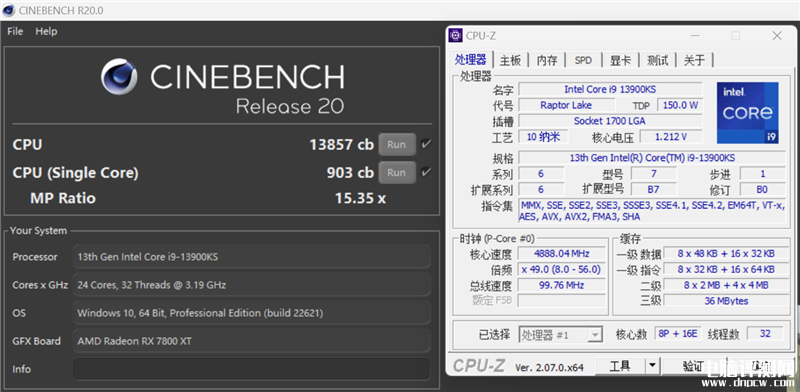Click the Intel Core i9 logo badge
The height and width of the screenshot is (392, 800).
point(747,112)
